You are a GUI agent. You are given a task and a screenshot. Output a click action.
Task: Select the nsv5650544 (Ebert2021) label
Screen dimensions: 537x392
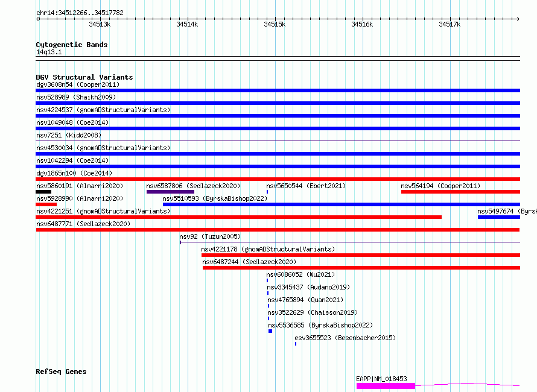306,186
